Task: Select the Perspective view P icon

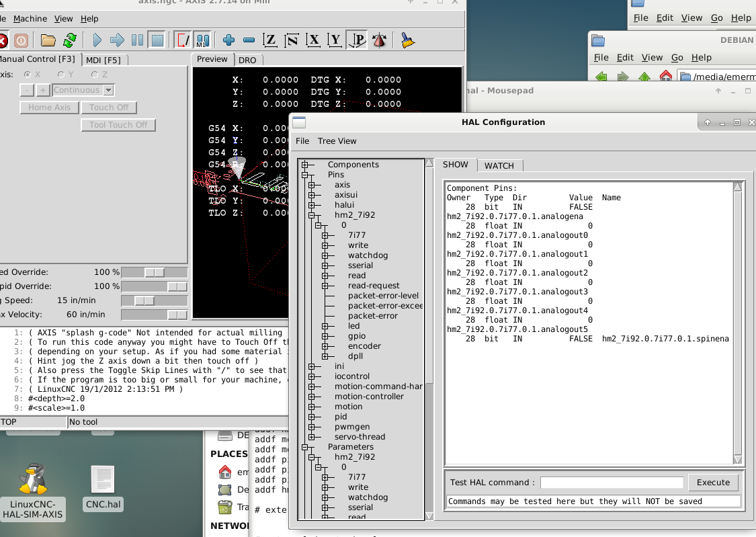Action: 358,40
